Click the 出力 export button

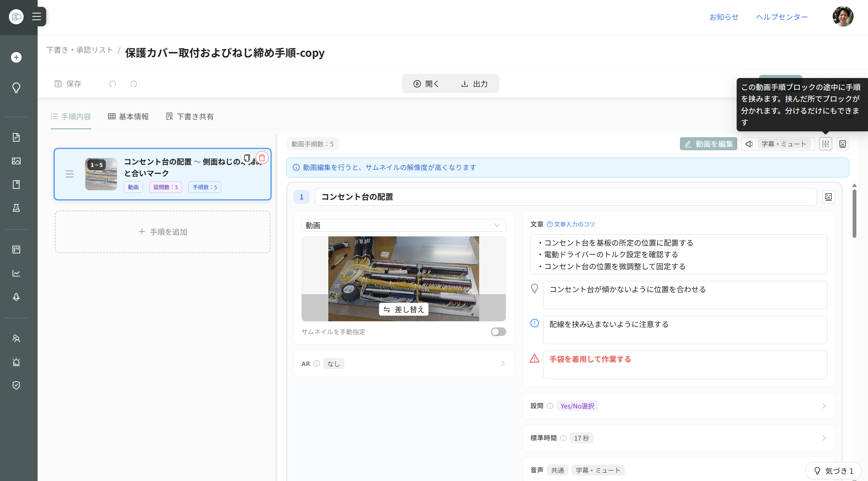474,84
